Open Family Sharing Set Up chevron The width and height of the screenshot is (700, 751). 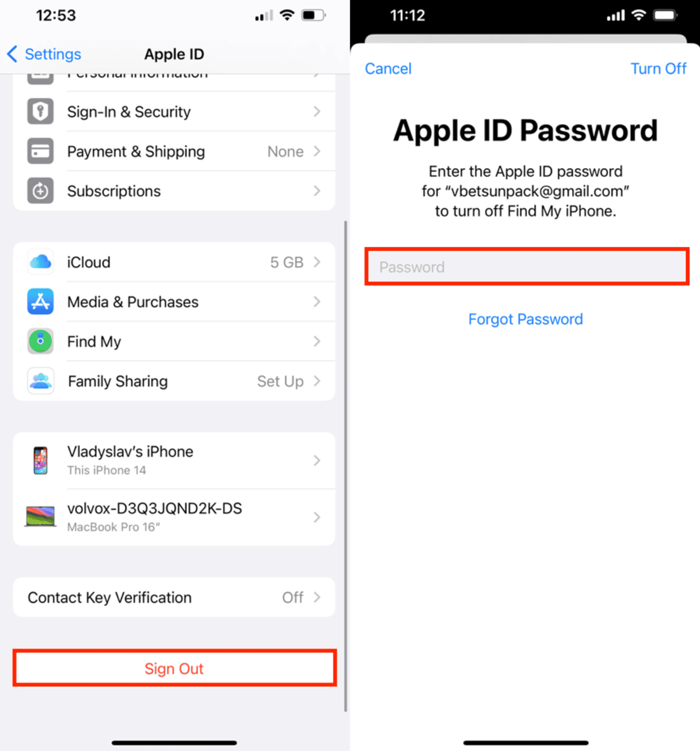(317, 381)
